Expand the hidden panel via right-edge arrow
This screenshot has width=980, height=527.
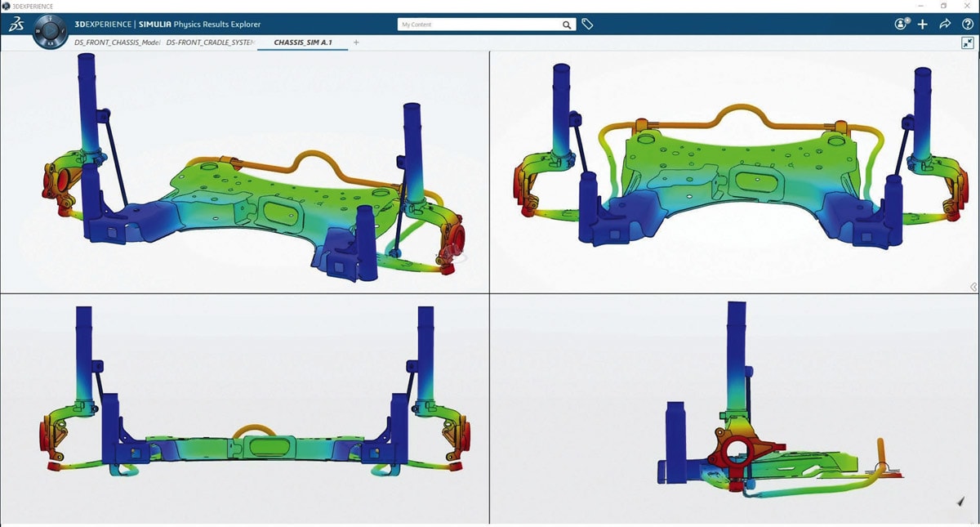click(973, 287)
